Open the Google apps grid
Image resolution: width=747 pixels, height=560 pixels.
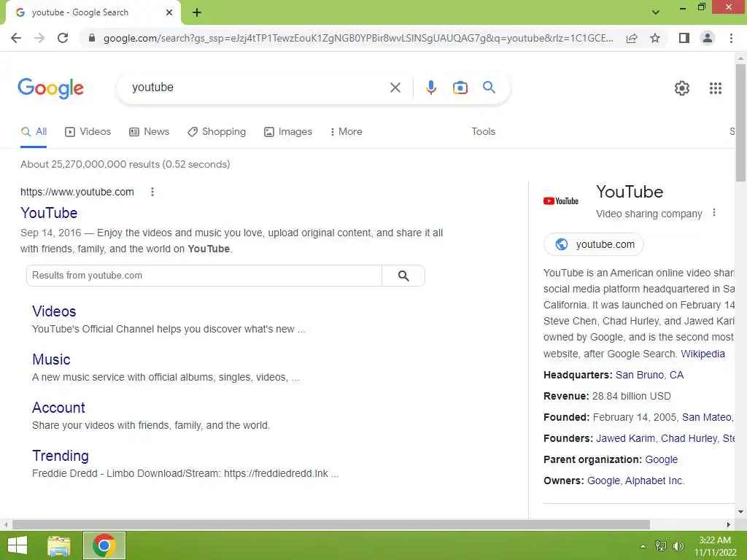tap(715, 88)
